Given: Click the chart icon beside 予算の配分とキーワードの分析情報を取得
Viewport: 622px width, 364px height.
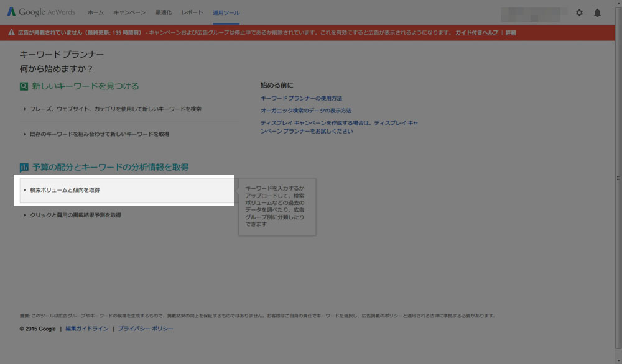Looking at the screenshot, I should (x=24, y=167).
